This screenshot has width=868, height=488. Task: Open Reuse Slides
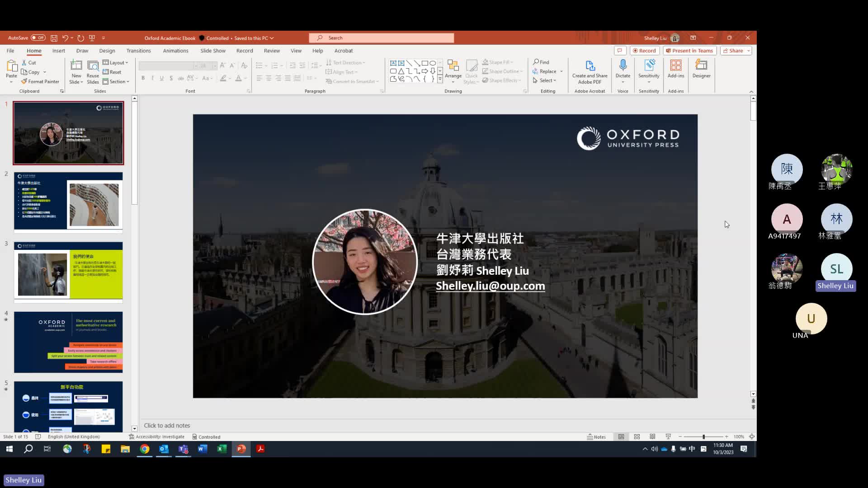pyautogui.click(x=93, y=72)
